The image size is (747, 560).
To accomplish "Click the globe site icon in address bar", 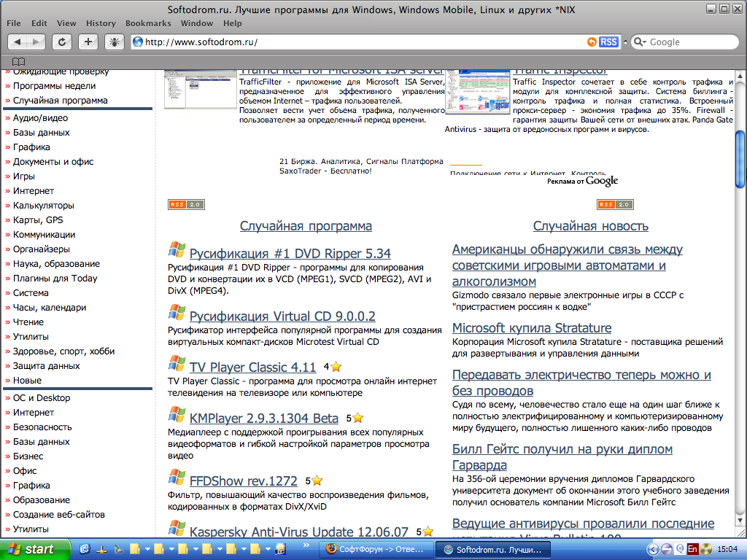I will pos(138,42).
